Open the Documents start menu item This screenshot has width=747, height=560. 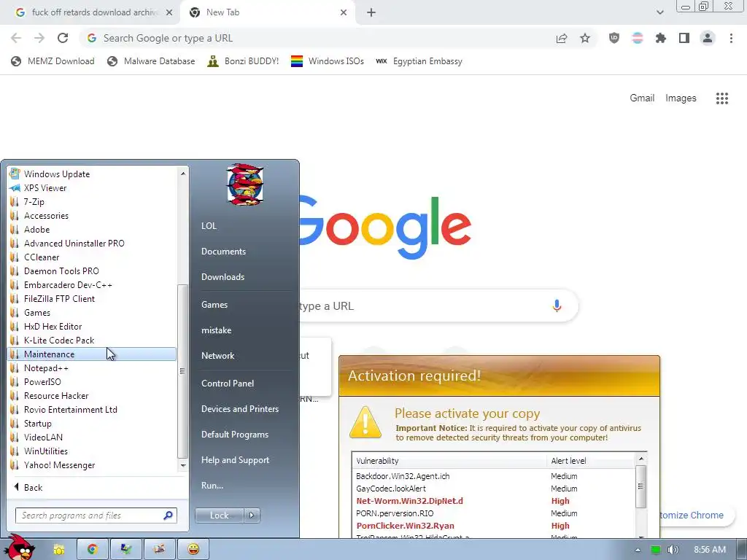pos(223,252)
